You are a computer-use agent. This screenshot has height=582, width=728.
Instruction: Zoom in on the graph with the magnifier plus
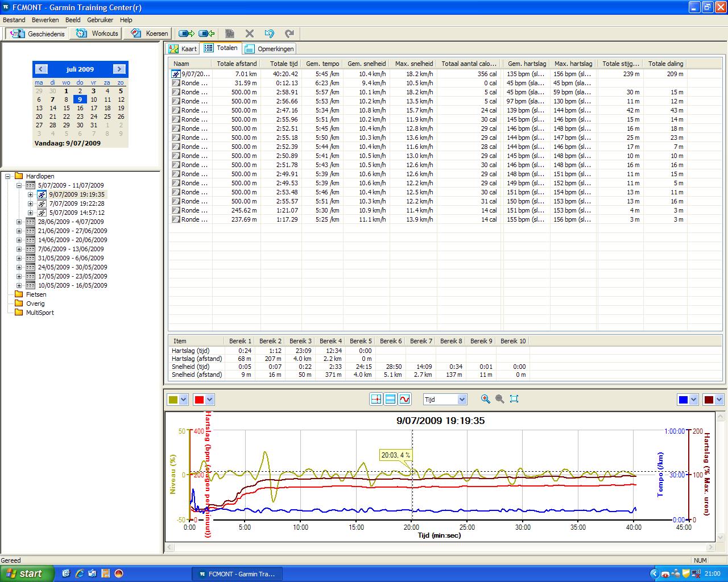click(x=485, y=399)
